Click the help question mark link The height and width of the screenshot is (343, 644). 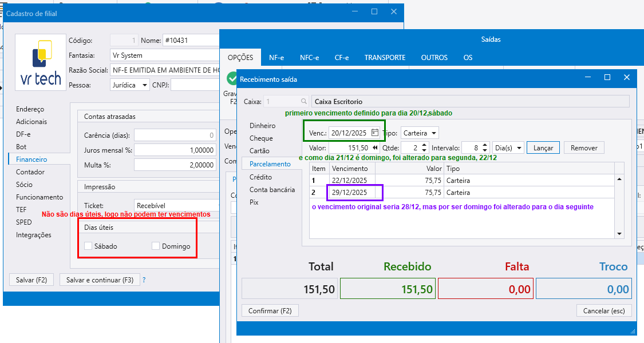click(x=144, y=280)
